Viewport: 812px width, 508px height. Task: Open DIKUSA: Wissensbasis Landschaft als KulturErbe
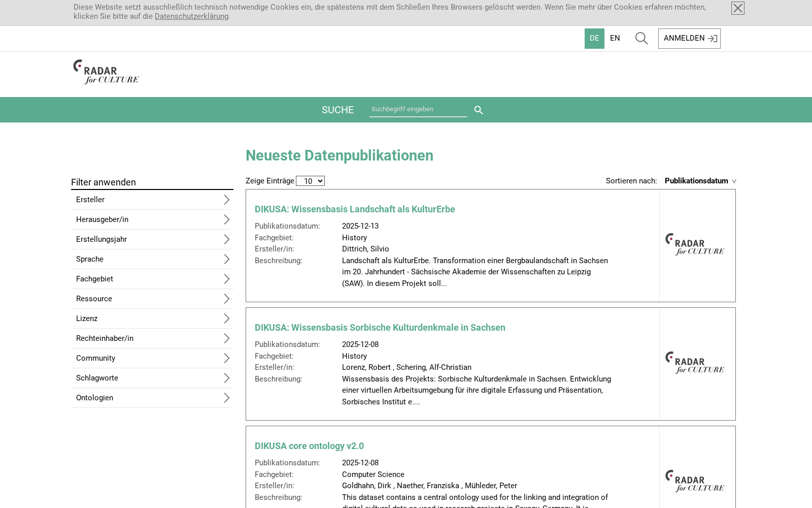[355, 209]
